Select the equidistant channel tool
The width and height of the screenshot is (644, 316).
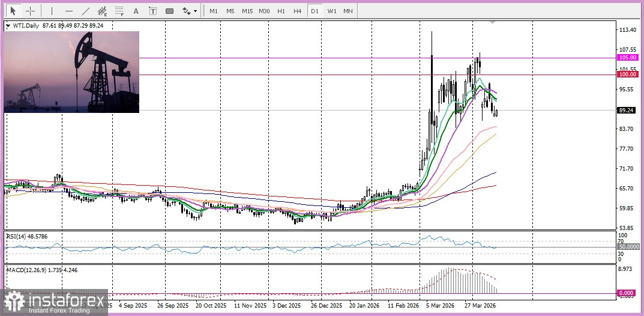point(103,11)
